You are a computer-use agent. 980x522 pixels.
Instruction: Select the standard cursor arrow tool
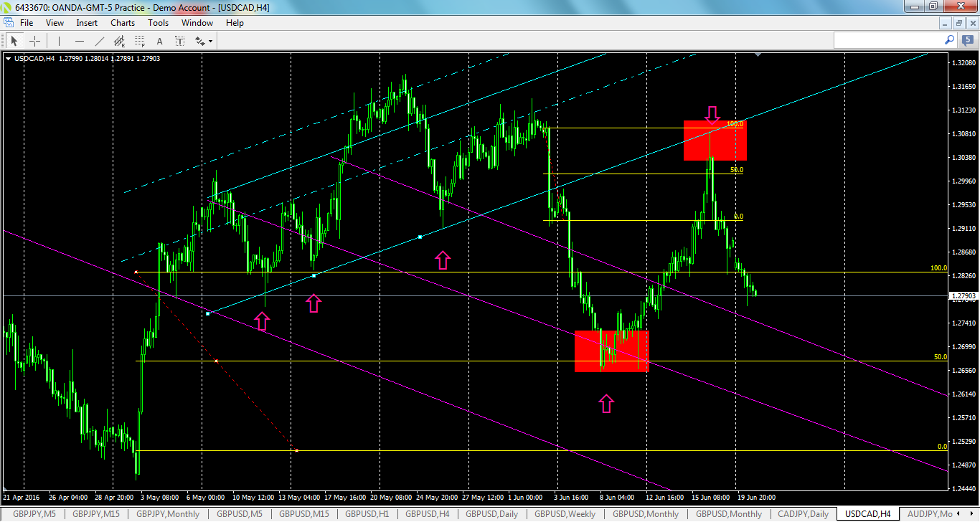pyautogui.click(x=14, y=41)
